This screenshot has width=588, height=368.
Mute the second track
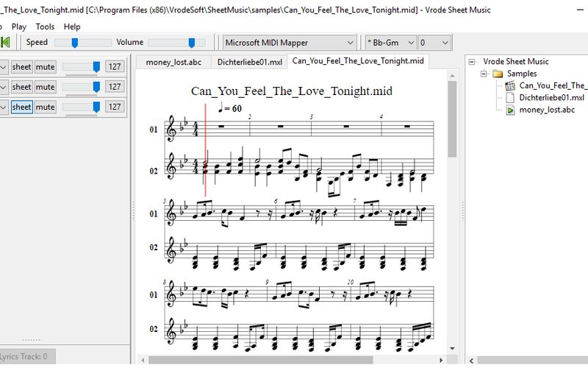click(x=45, y=87)
